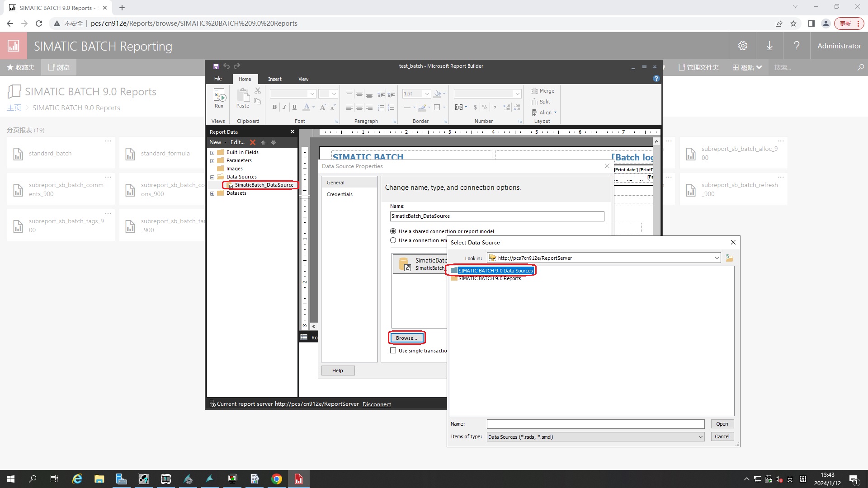
Task: Enable the 'Use single transaction' checkbox
Action: (x=393, y=351)
